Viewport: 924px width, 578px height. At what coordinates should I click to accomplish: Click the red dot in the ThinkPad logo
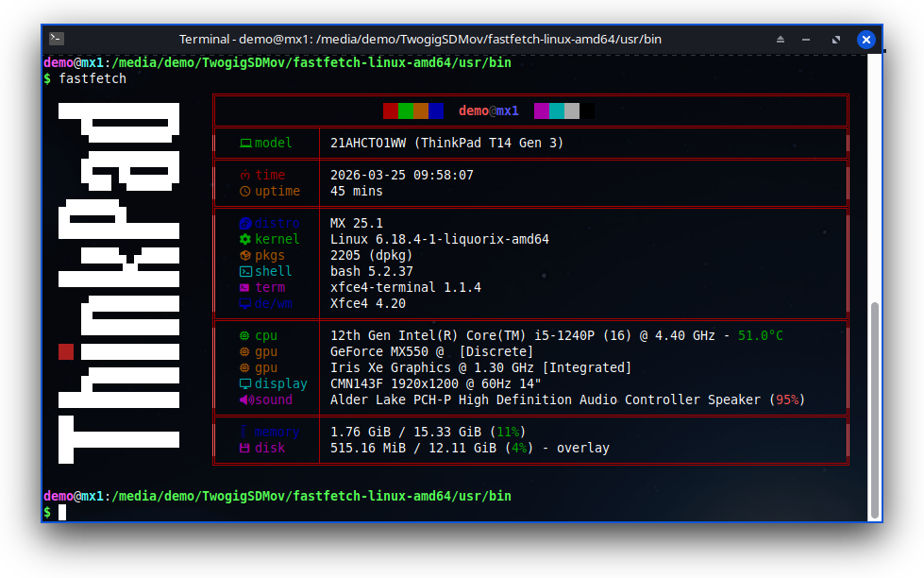[66, 351]
